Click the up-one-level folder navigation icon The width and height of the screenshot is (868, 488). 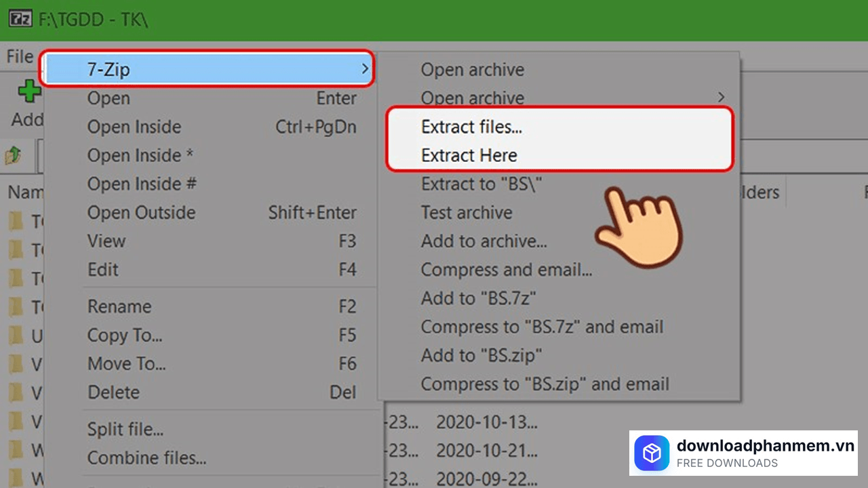14,156
